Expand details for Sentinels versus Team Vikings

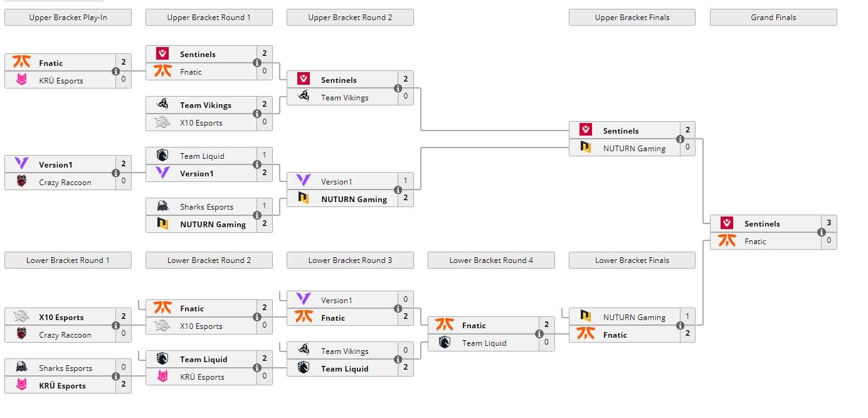397,88
